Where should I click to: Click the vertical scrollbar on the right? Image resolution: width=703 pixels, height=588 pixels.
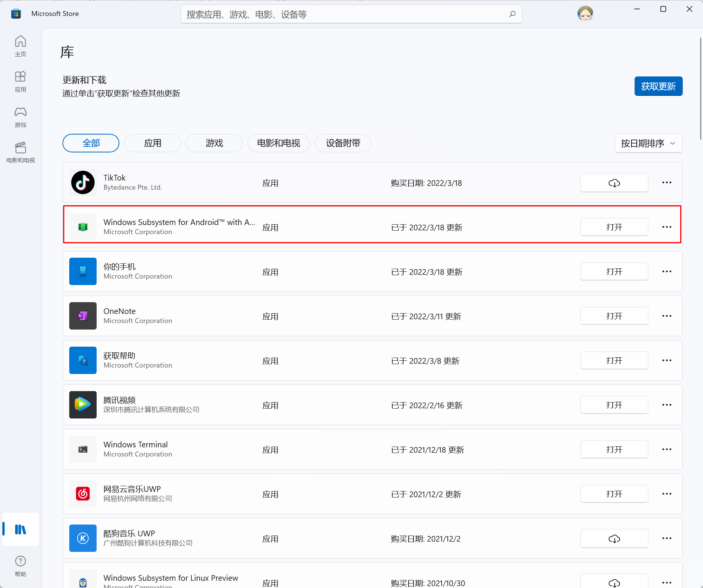700,89
